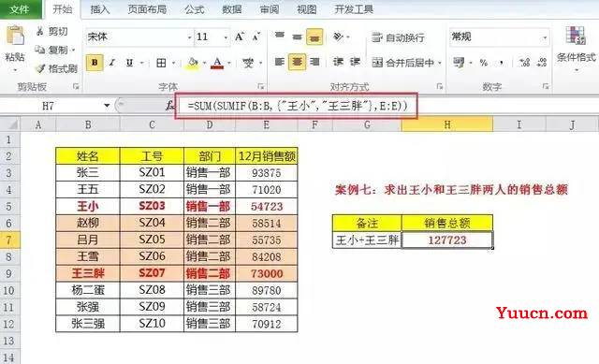Image resolution: width=599 pixels, height=364 pixels.
Task: Increase decimal places
Action: coord(524,63)
